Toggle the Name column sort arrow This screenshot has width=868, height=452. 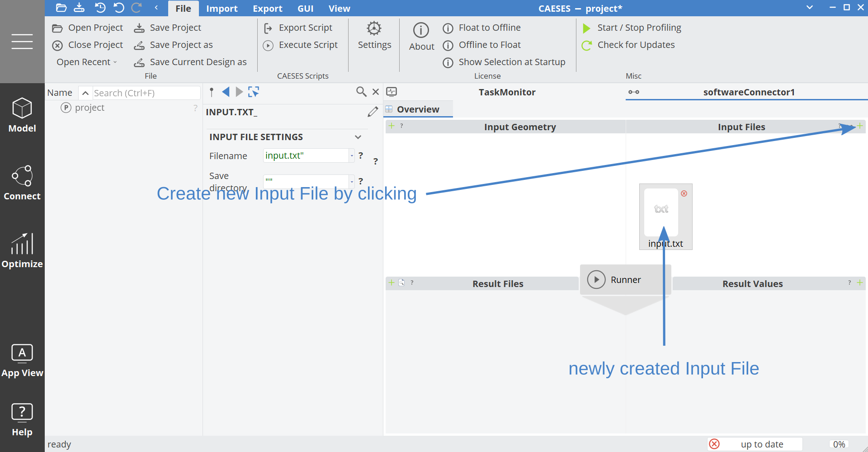pos(85,93)
